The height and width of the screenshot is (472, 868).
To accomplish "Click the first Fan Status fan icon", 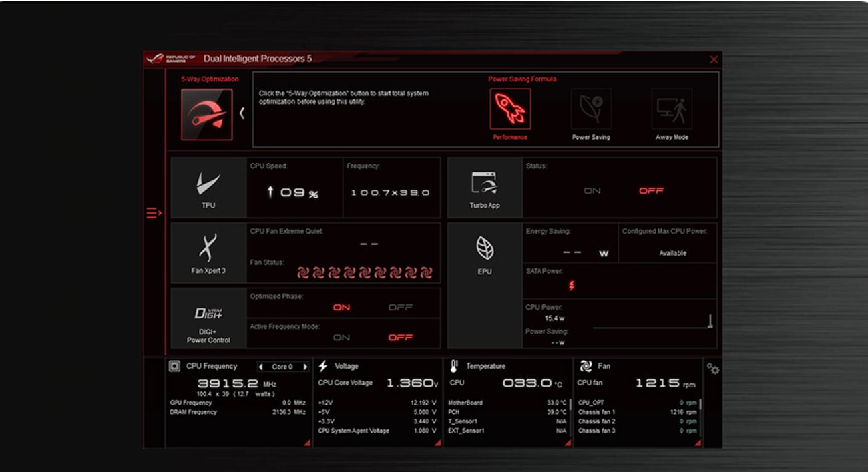I will coord(303,272).
